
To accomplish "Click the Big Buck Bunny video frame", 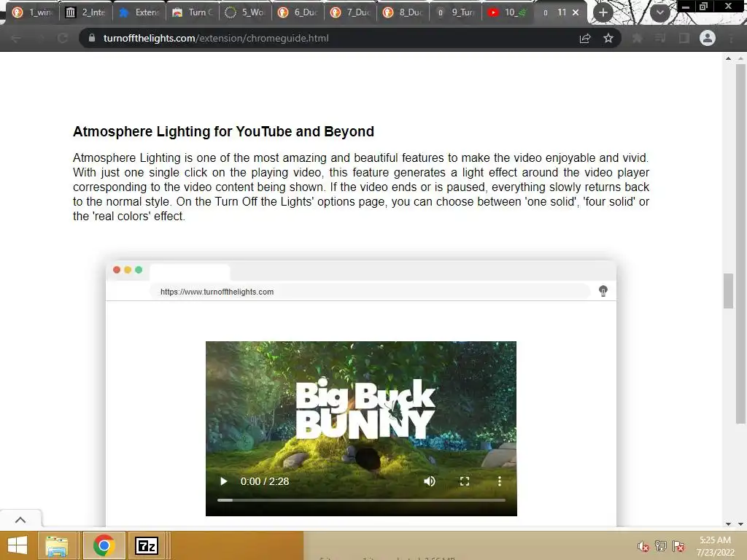I will tap(361, 428).
